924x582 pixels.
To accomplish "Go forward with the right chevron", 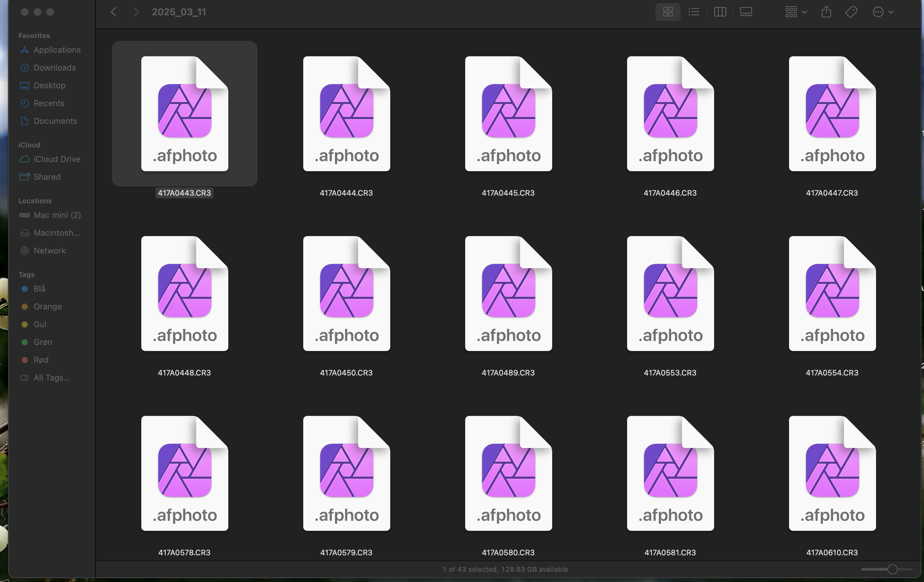I will click(136, 12).
